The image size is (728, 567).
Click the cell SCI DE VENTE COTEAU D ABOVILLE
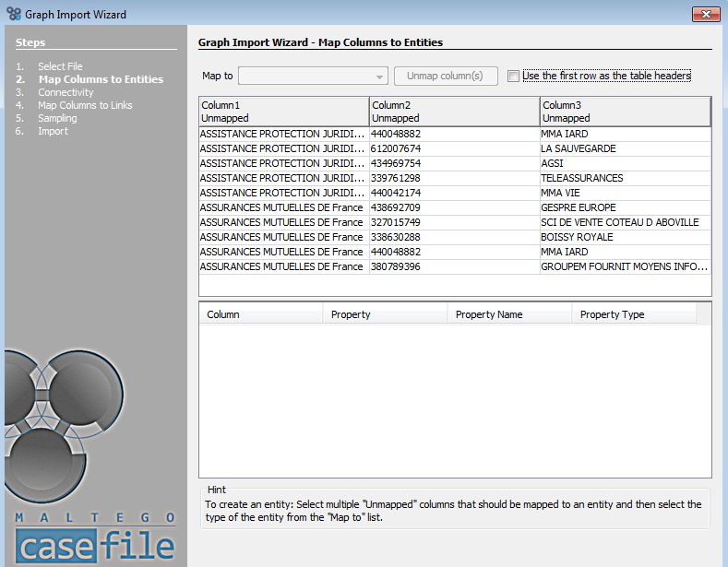point(626,222)
